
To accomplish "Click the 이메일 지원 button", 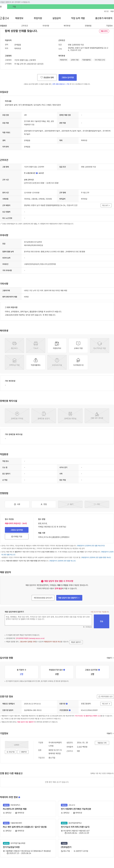I will (x=17, y=536).
